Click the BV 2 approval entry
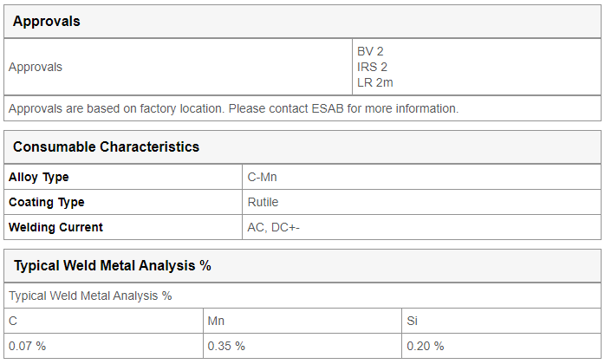 370,51
